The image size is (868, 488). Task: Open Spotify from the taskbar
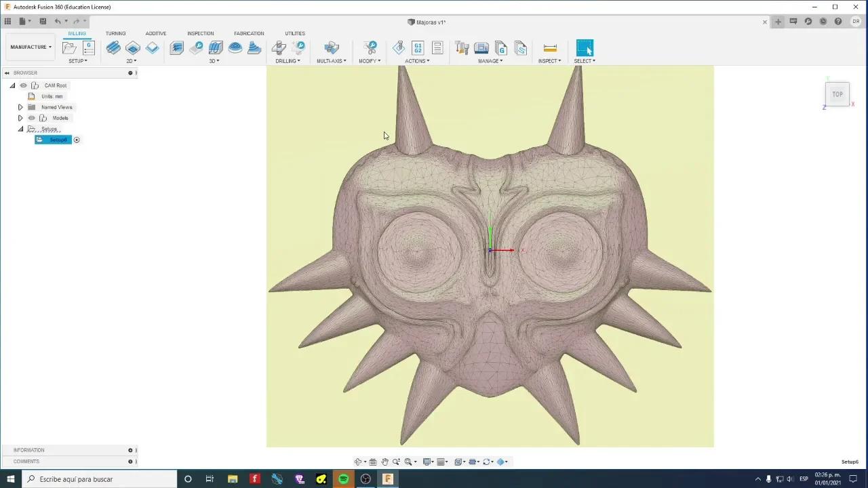click(x=343, y=479)
